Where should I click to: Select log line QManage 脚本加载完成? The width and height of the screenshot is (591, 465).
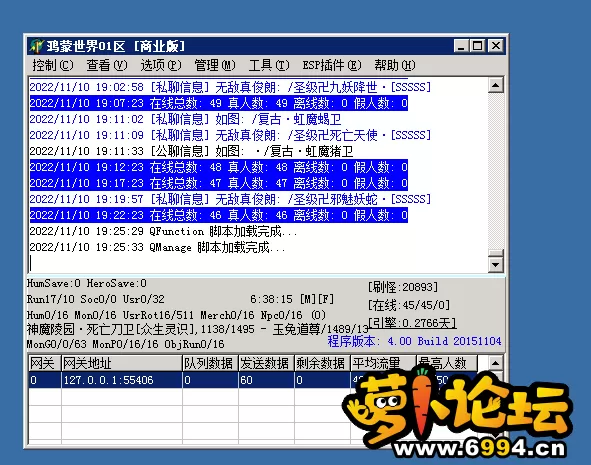point(157,247)
